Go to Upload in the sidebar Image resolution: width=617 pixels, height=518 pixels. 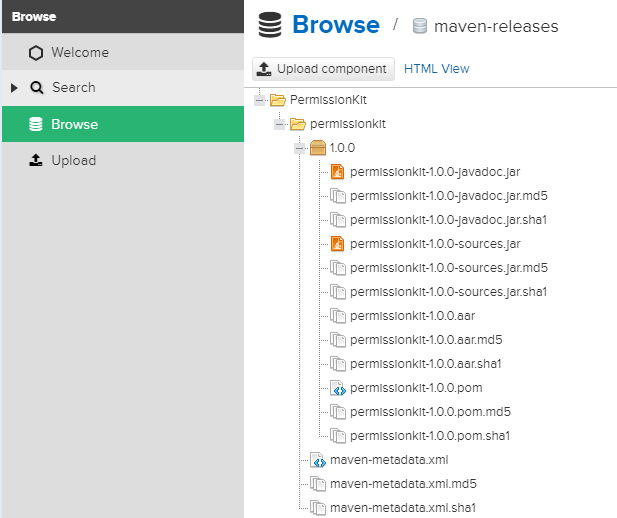[x=73, y=160]
